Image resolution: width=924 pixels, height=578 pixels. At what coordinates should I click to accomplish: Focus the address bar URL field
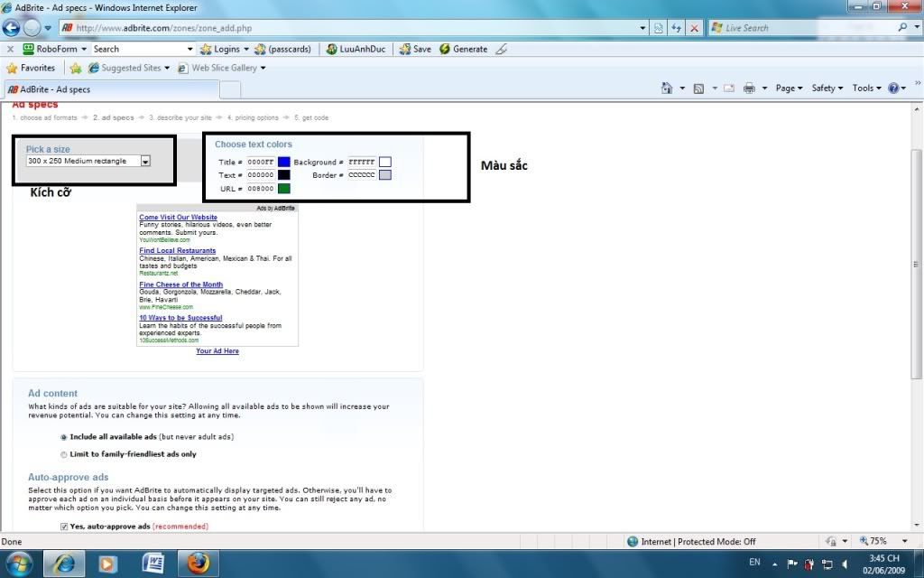[x=347, y=28]
